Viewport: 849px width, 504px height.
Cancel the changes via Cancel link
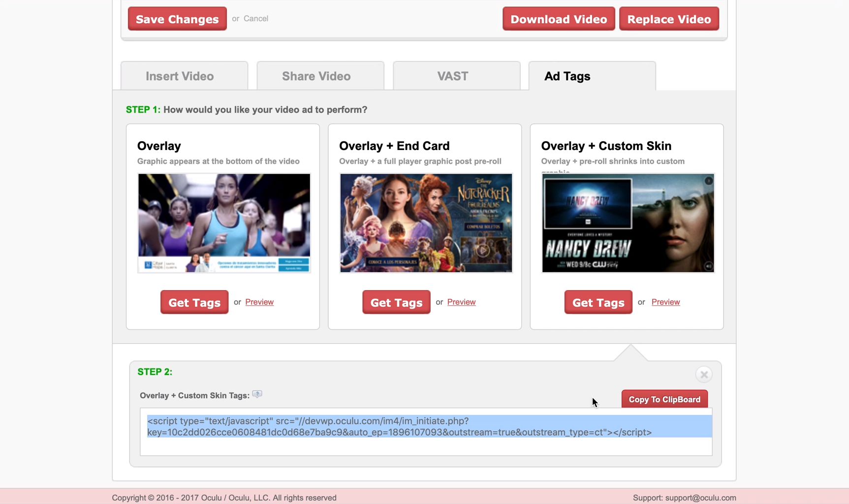(x=256, y=19)
